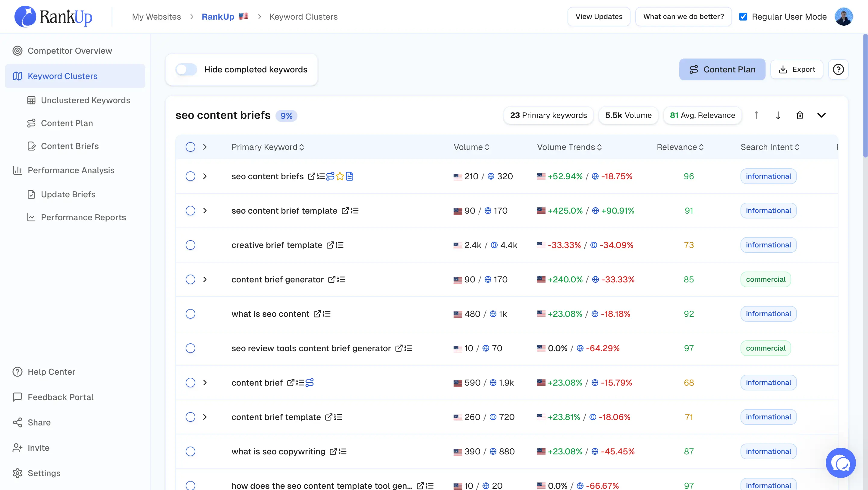Click the star icon beside seo content briefs
The image size is (868, 490).
pos(340,177)
